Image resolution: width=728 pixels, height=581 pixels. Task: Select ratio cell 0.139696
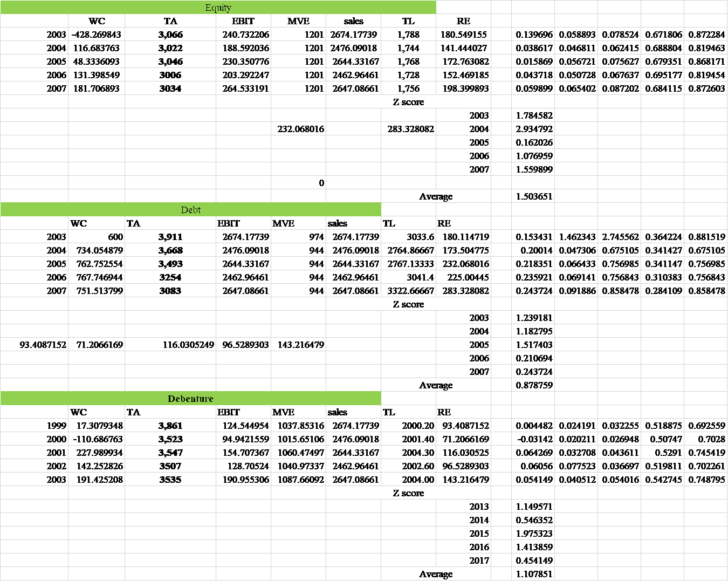533,35
